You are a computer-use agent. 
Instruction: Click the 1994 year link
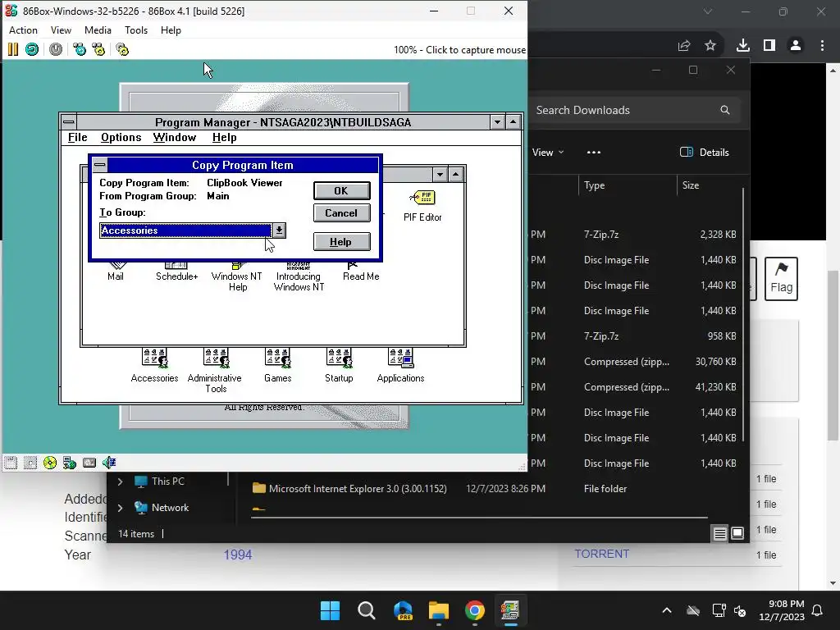click(238, 555)
